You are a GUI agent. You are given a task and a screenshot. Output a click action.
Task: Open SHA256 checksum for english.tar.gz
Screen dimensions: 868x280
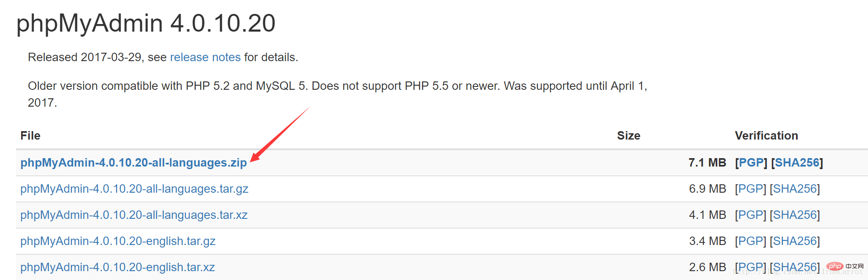point(795,241)
